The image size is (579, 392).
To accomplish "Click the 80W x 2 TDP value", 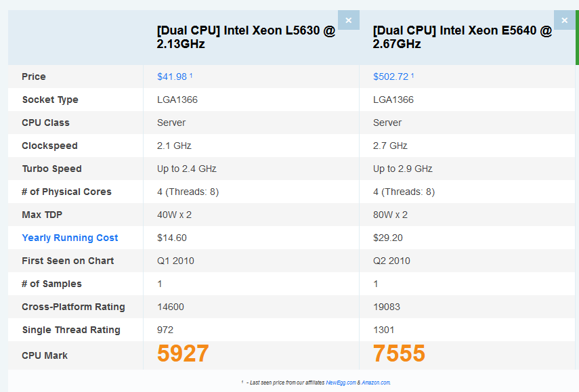I will pos(390,215).
